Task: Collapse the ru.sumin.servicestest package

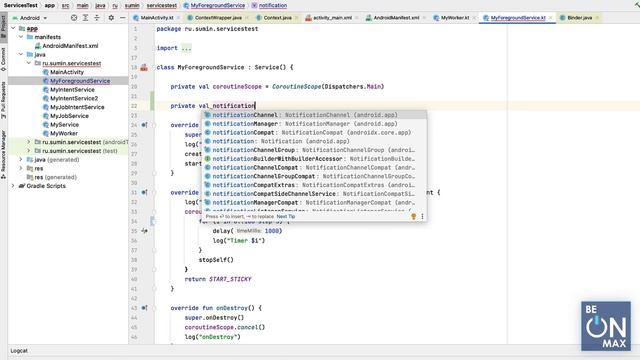Action: pos(29,63)
